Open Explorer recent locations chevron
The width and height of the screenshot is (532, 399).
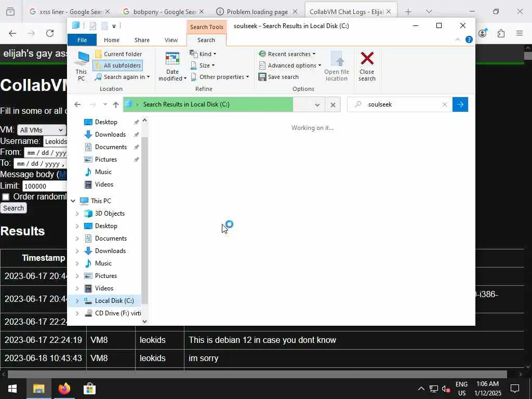[x=105, y=104]
